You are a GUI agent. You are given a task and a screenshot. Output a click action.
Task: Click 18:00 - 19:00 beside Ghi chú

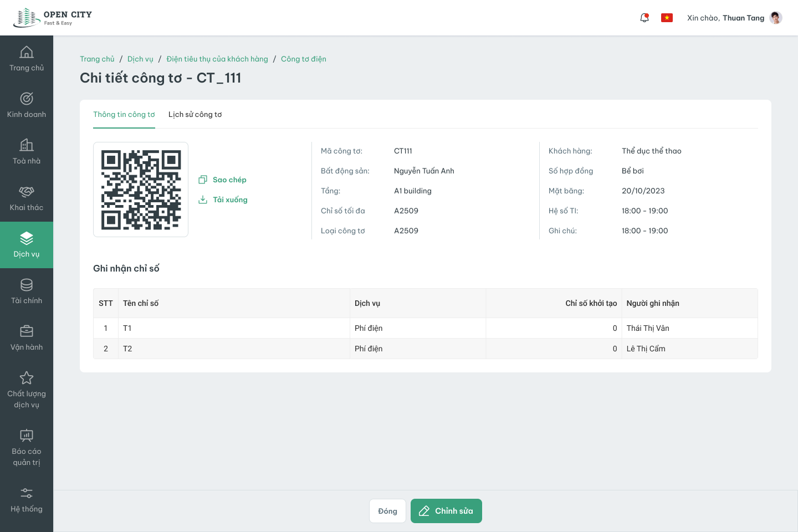(x=645, y=231)
